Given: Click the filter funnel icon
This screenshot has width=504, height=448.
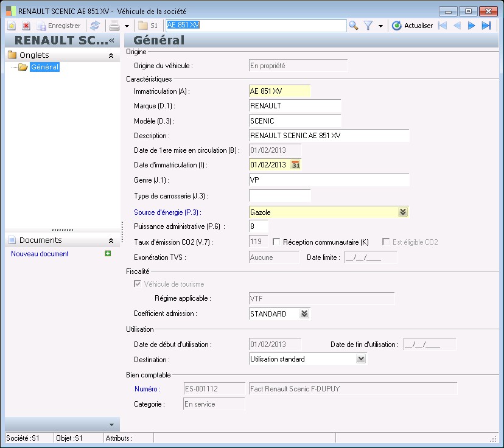Looking at the screenshot, I should click(368, 26).
